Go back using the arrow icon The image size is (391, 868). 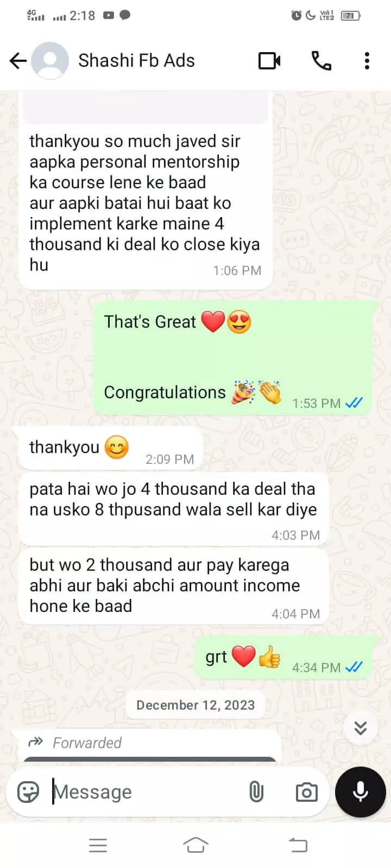tap(18, 61)
